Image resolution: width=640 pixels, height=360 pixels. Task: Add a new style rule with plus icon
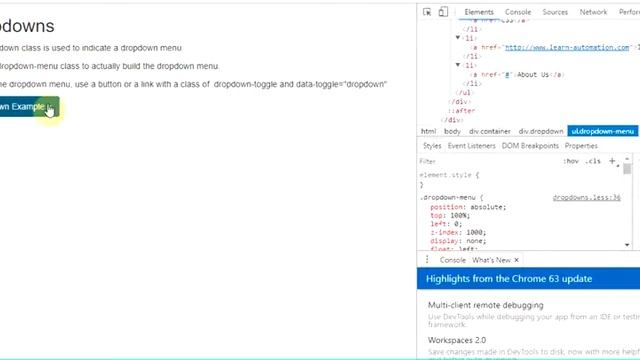pos(612,161)
